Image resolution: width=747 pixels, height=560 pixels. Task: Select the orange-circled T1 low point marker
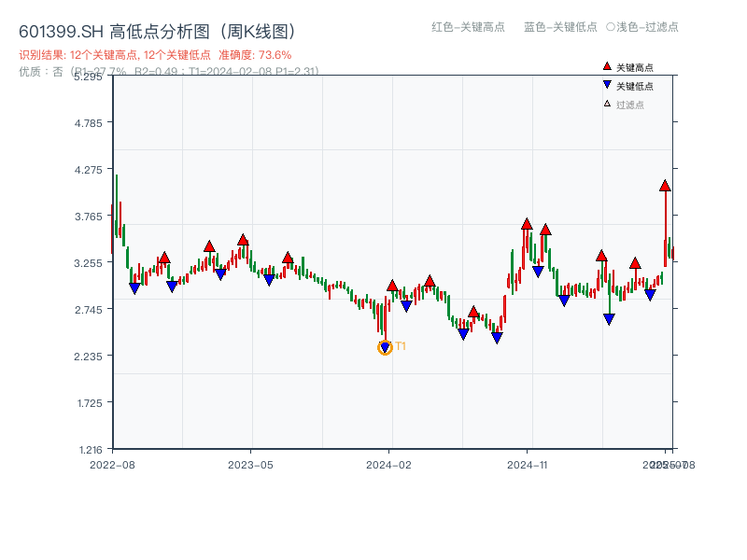point(385,347)
